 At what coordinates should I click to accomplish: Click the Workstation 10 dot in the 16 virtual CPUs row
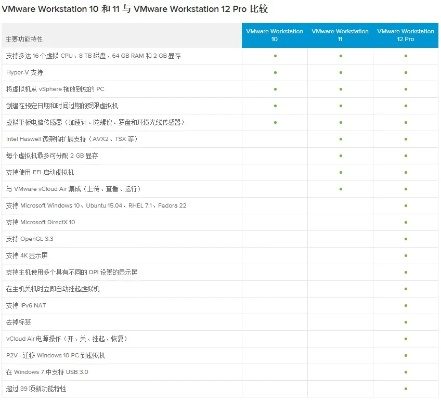pyautogui.click(x=275, y=56)
